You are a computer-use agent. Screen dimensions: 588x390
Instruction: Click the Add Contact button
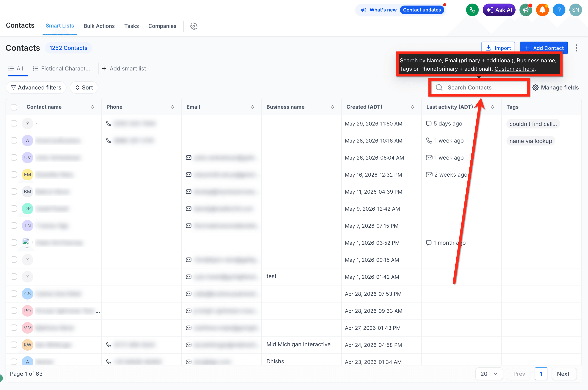click(x=543, y=48)
